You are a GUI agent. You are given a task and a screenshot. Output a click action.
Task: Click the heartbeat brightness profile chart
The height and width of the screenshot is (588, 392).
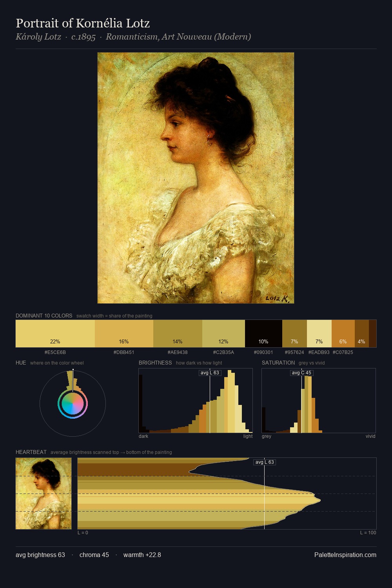pyautogui.click(x=227, y=494)
